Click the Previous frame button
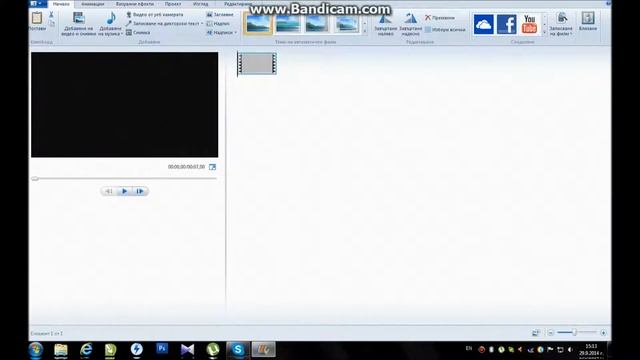Viewport: 640px width, 360px height. click(109, 191)
